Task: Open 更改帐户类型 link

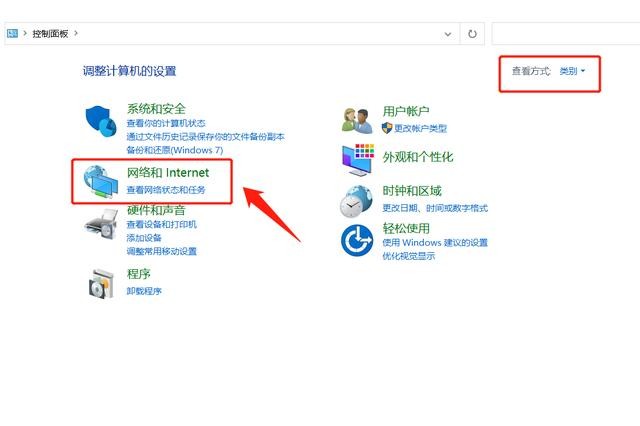Action: point(421,129)
